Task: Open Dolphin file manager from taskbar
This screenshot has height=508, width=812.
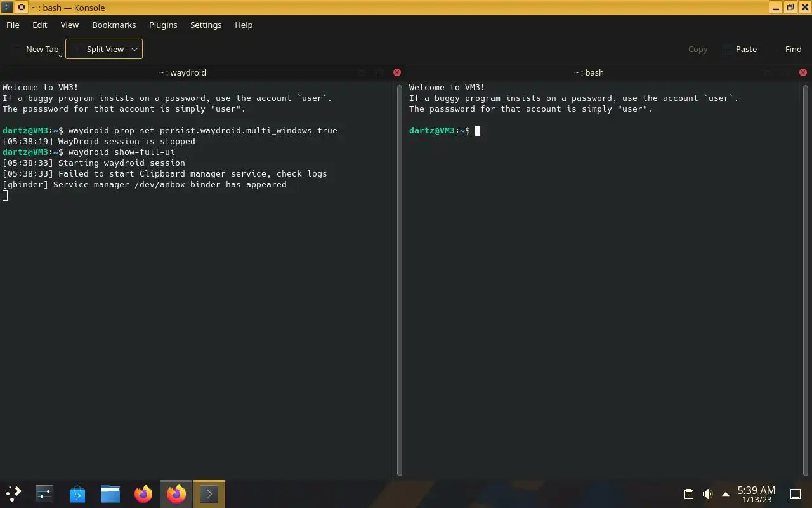Action: [x=110, y=493]
